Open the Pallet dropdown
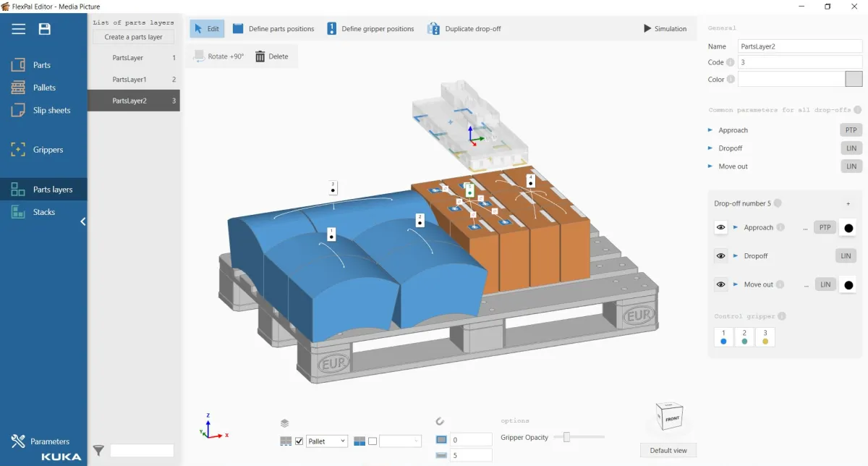The width and height of the screenshot is (868, 466). pyautogui.click(x=327, y=441)
